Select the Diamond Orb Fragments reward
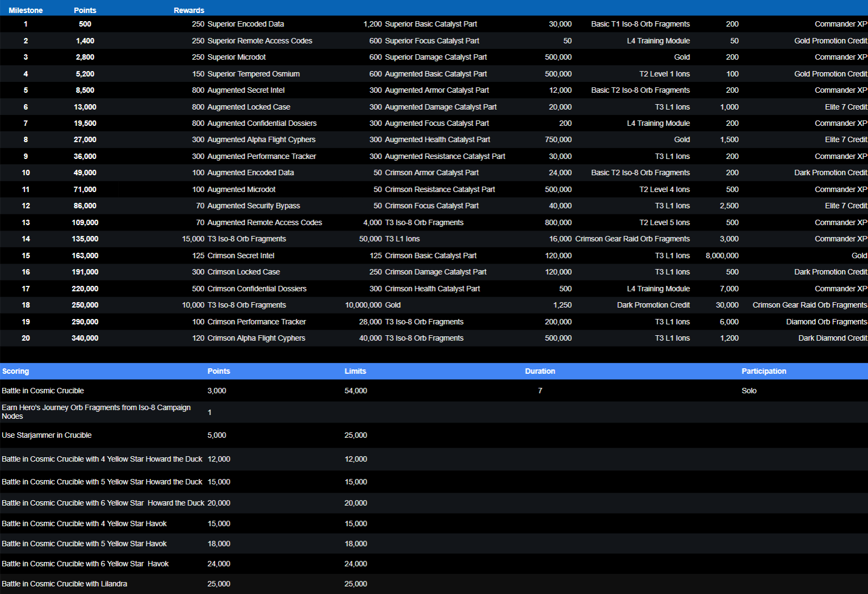 pos(826,322)
